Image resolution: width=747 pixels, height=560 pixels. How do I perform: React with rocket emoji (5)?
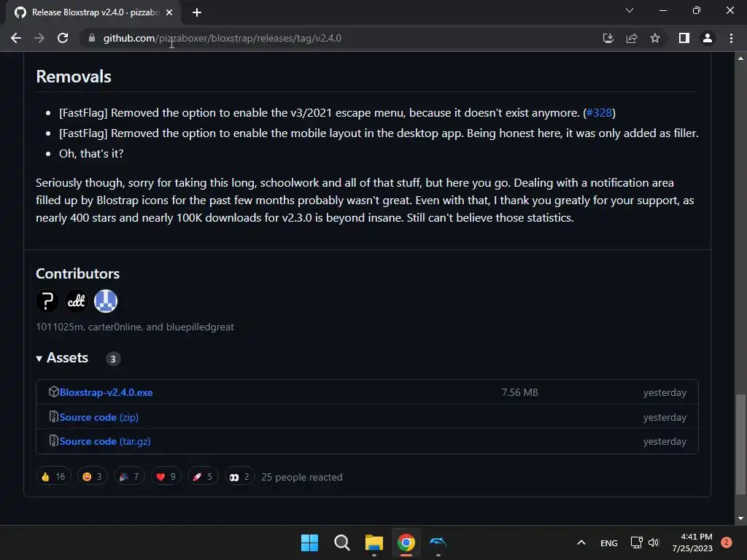[x=203, y=477]
